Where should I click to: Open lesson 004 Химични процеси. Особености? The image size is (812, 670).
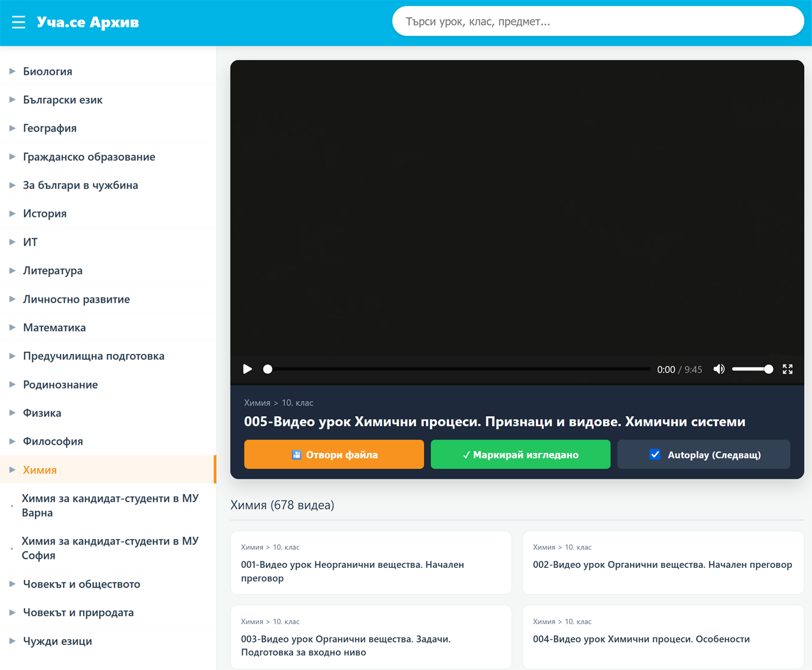pos(663,637)
